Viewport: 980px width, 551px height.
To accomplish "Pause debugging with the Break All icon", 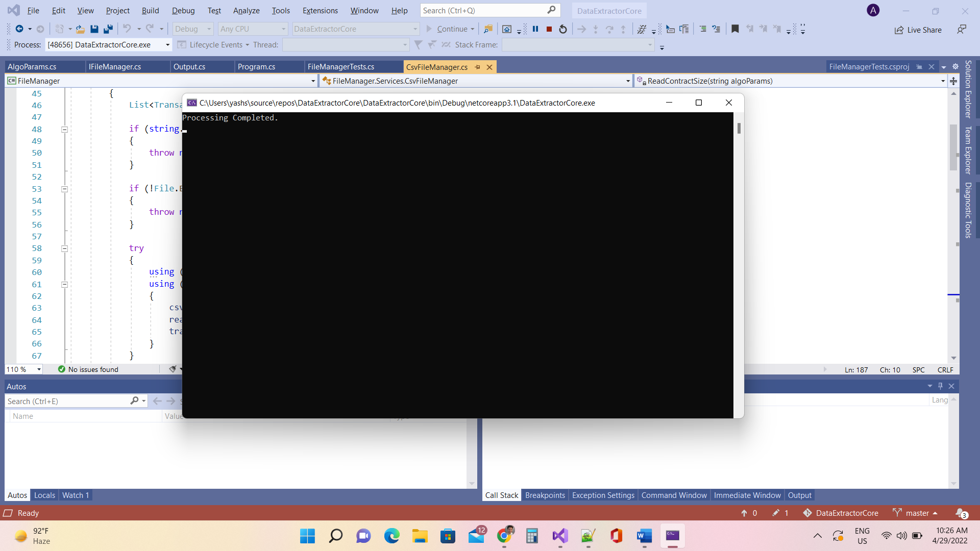I will pos(535,29).
